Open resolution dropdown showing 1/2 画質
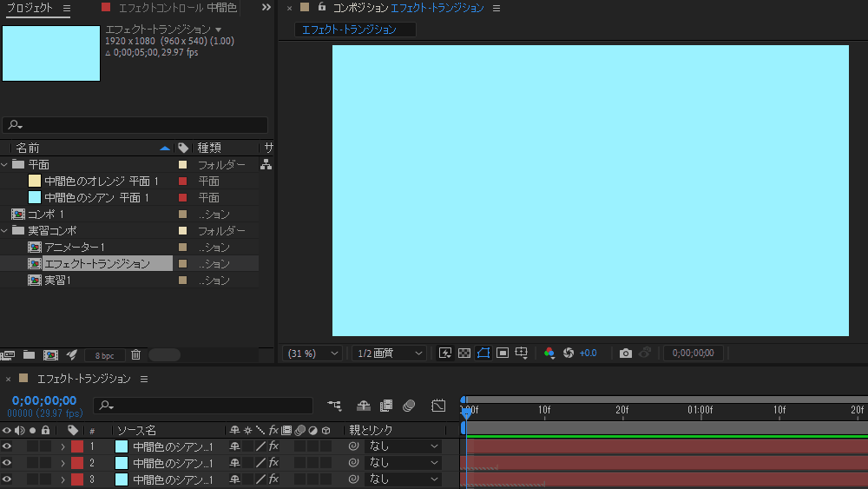 (389, 354)
